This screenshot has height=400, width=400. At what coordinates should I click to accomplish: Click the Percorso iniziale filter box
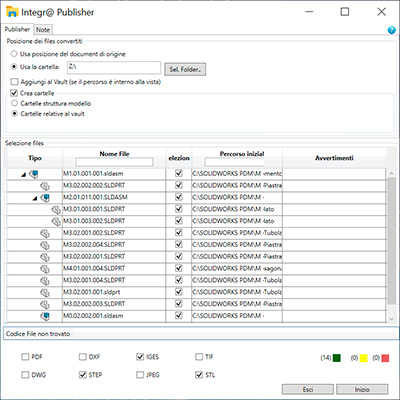235,162
